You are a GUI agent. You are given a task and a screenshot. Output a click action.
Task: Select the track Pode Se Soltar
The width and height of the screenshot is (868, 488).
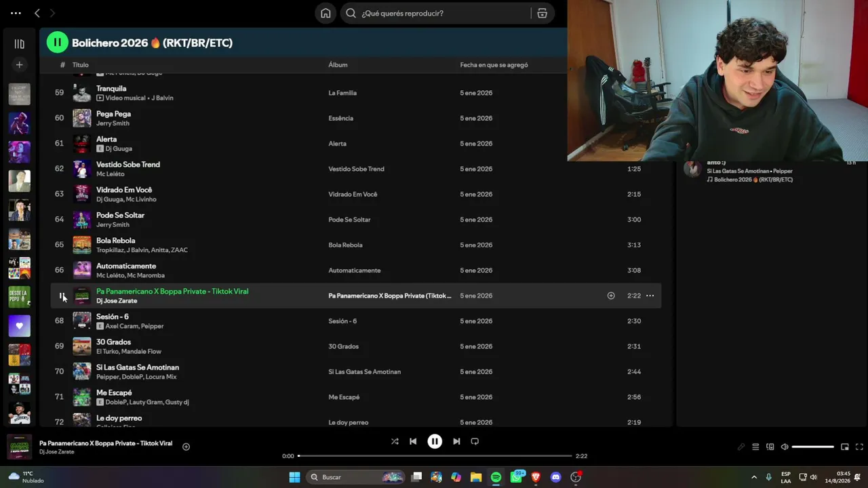(x=120, y=215)
